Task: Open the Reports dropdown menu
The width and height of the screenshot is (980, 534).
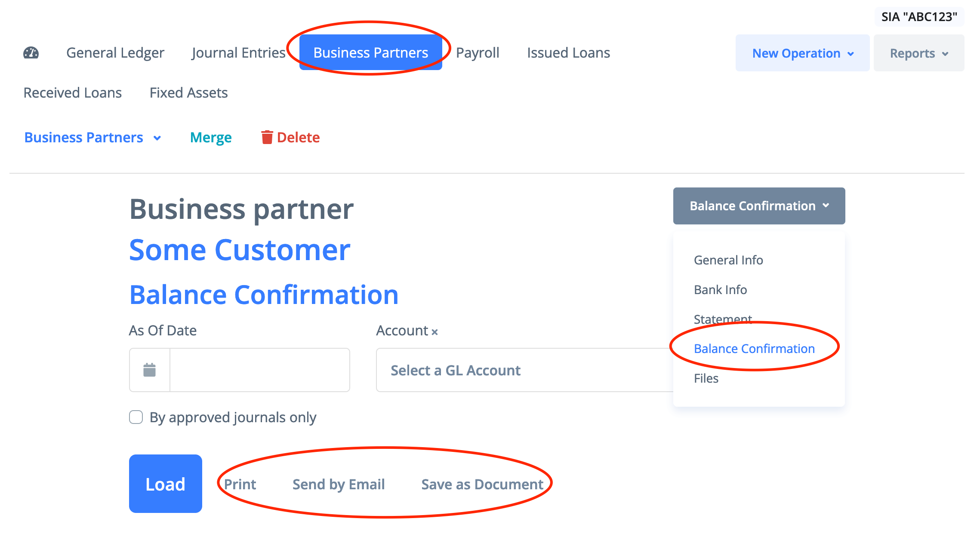Action: coord(918,53)
